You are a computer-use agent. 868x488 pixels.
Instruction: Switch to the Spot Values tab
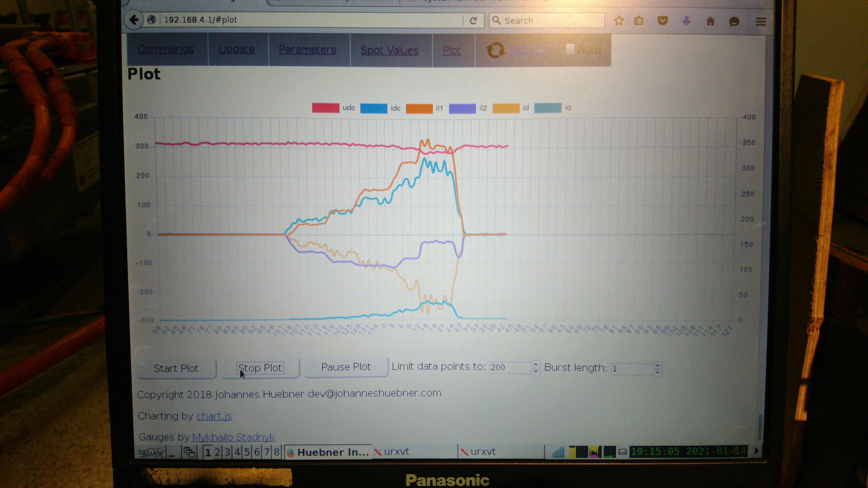389,50
